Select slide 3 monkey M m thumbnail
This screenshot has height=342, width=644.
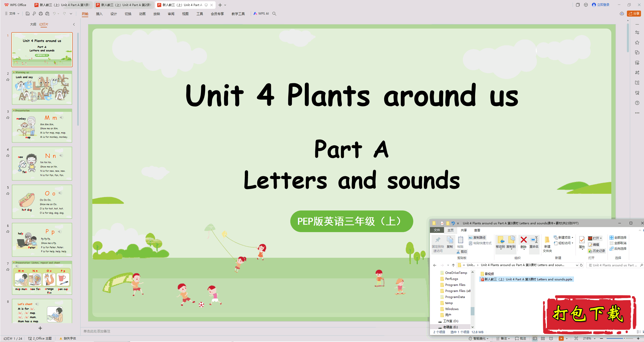[x=42, y=126]
